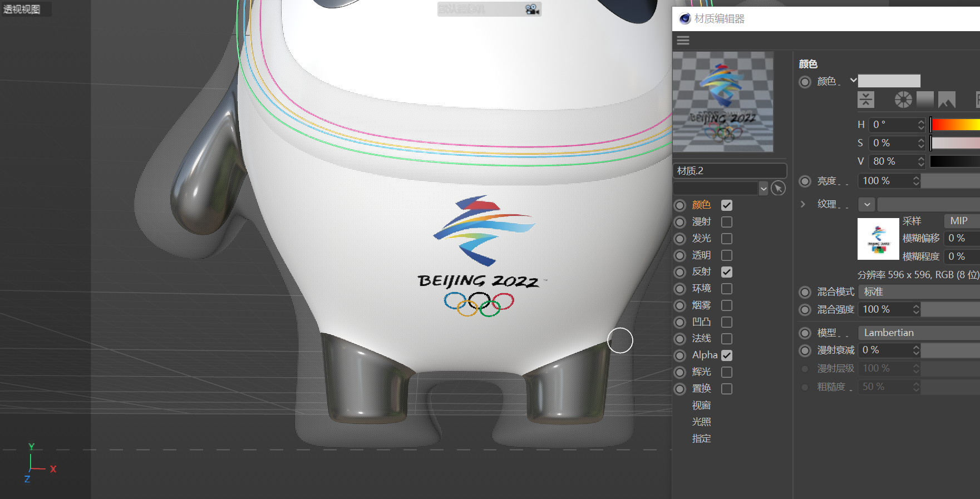The height and width of the screenshot is (499, 980).
Task: Select the Alpha channel in the list
Action: (705, 355)
